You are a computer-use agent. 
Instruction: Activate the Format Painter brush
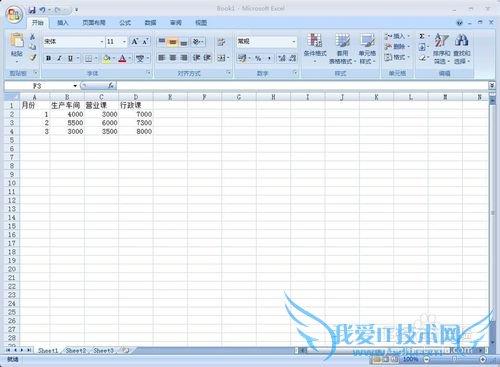pos(33,57)
